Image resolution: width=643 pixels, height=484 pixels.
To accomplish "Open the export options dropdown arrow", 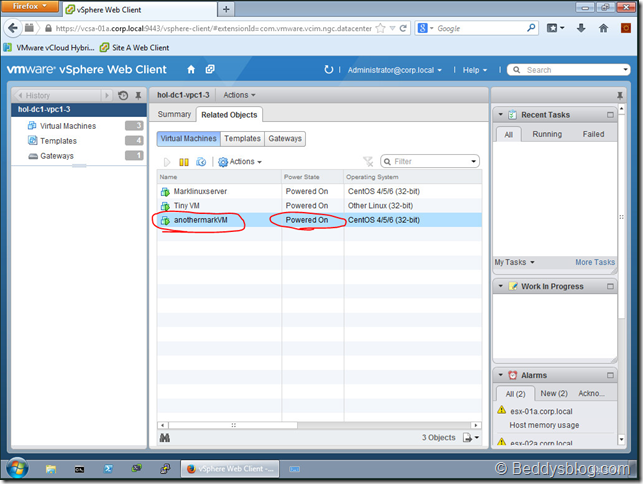I will click(477, 438).
